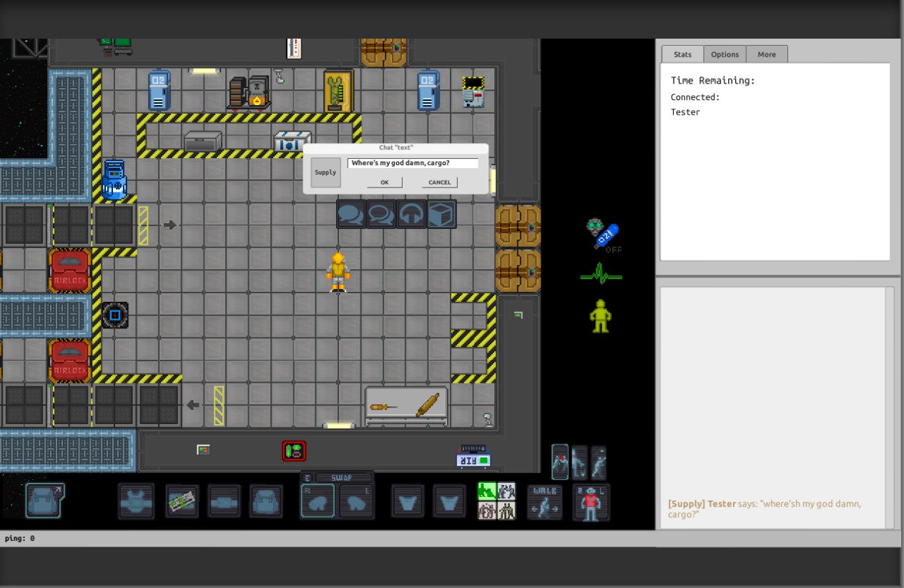
Task: Click the yellow body status doll
Action: [600, 315]
